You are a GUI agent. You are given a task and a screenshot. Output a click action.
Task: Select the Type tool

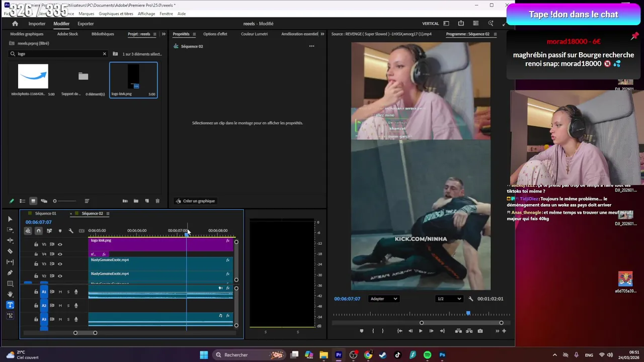[x=10, y=305]
